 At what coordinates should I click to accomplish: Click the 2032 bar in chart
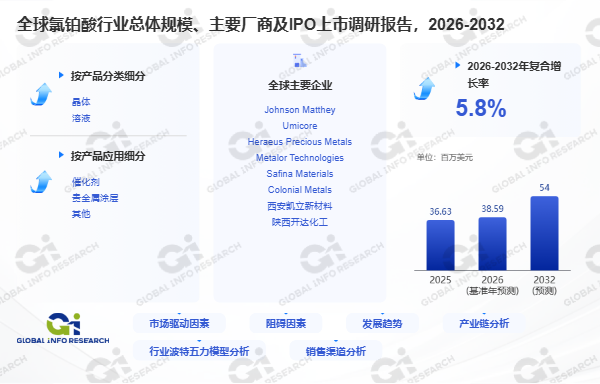545,233
